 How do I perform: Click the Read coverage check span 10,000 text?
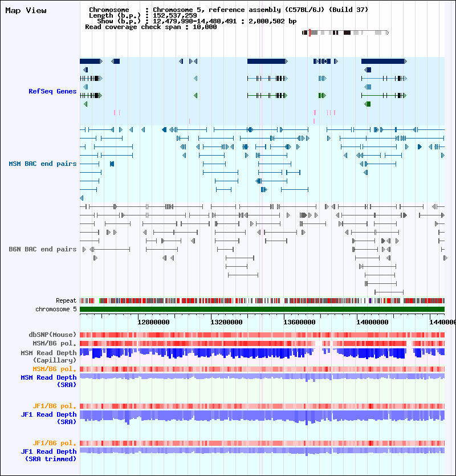(151, 27)
